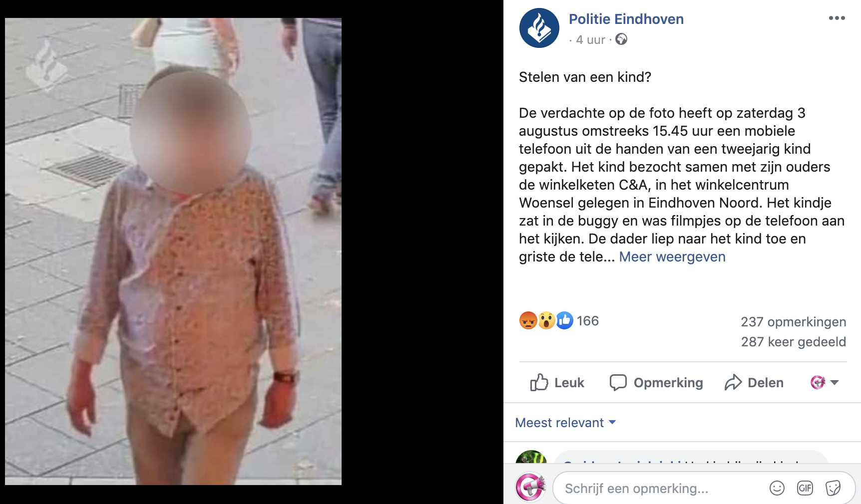
Task: Click the wow reaction emoji
Action: (x=546, y=320)
